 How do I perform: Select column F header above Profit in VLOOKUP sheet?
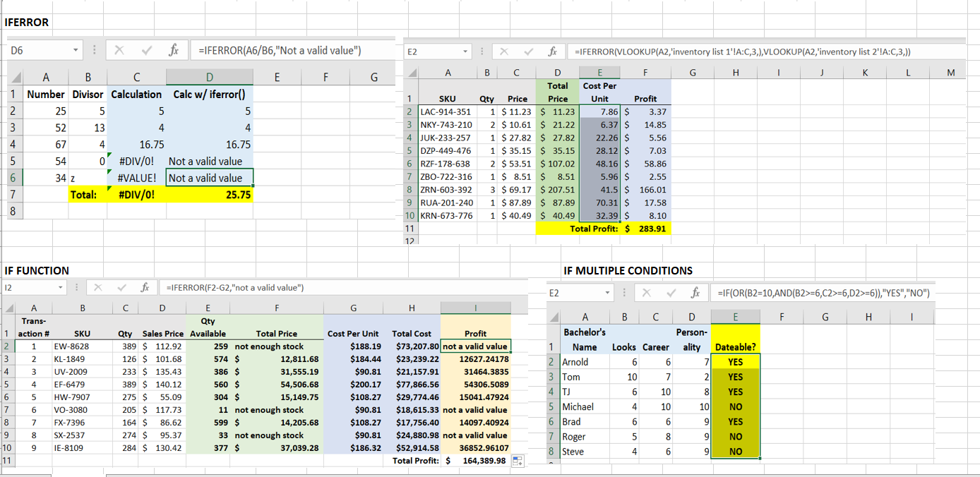(x=645, y=71)
